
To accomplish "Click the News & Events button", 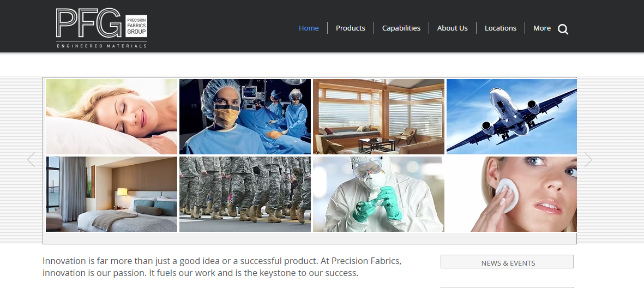I will click(x=507, y=262).
